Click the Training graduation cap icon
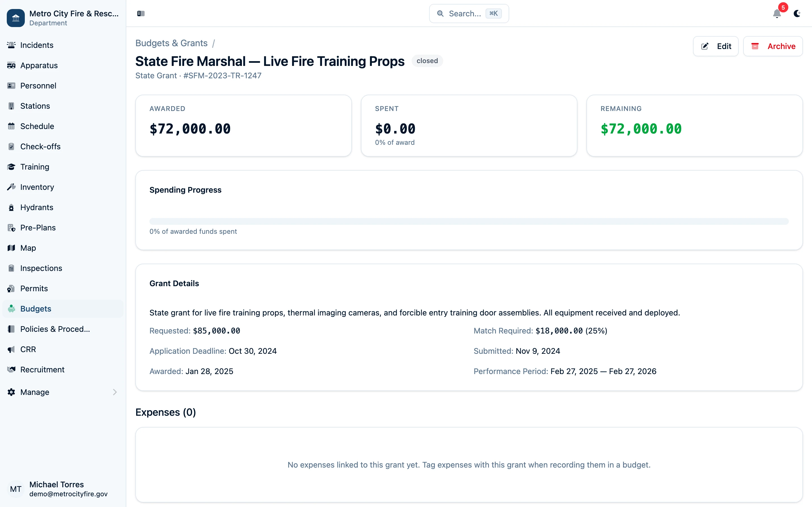The image size is (812, 507). click(11, 167)
